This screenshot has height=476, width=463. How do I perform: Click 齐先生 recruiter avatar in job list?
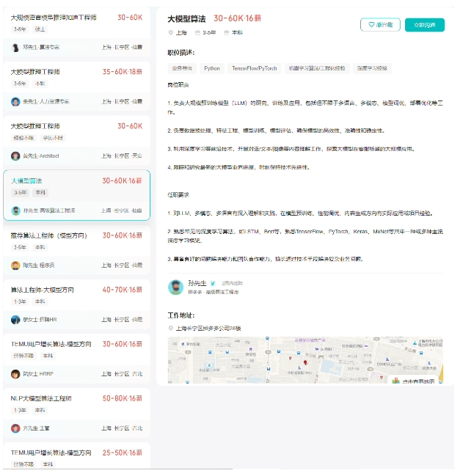coord(15,428)
